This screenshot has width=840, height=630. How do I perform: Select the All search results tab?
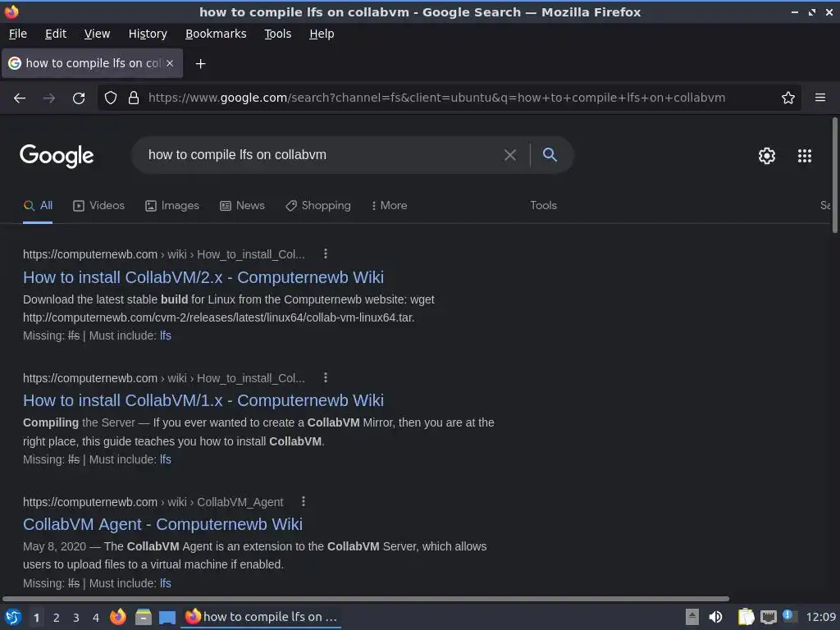coord(38,206)
